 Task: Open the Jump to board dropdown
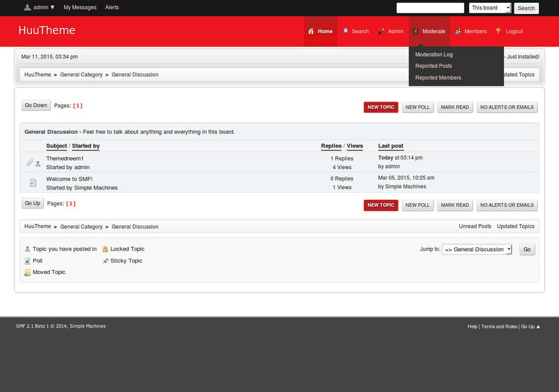point(477,250)
